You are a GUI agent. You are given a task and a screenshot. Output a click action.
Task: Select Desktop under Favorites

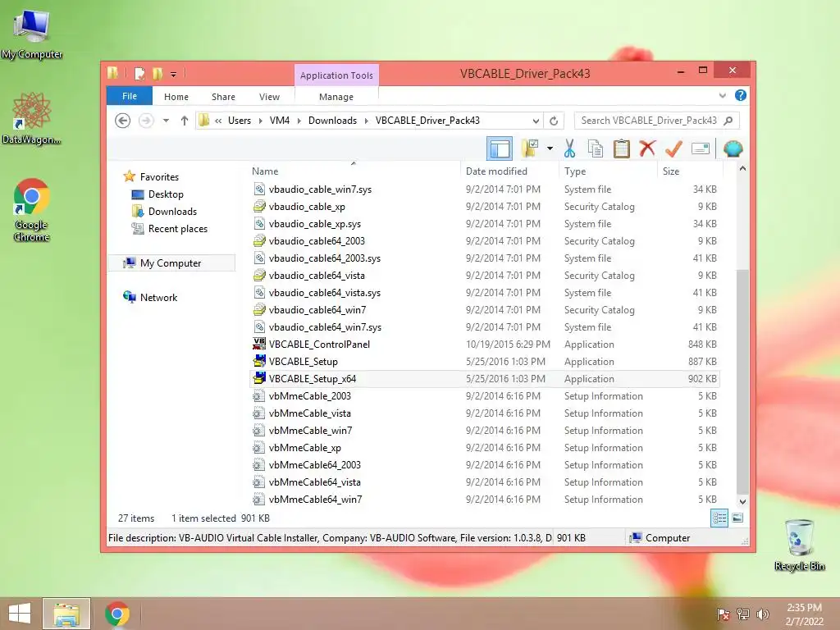[166, 194]
